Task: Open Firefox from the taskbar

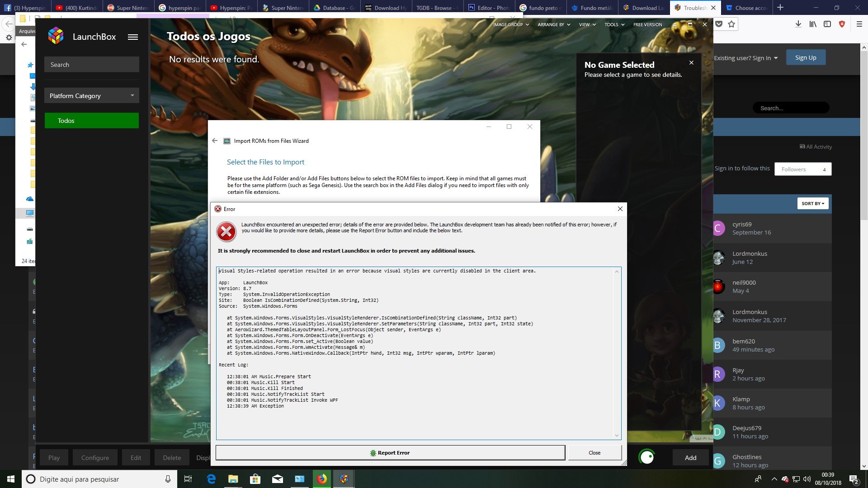Action: pyautogui.click(x=322, y=479)
